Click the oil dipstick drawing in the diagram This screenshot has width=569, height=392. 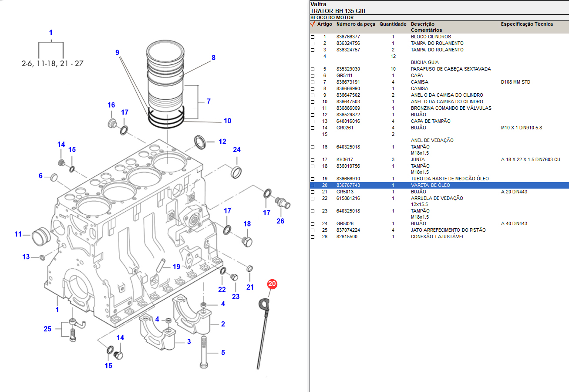click(x=263, y=331)
